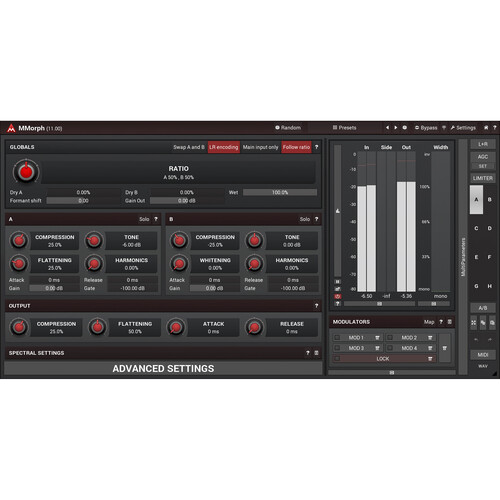Open Output section help icon
500x500 pixels.
tap(316, 306)
